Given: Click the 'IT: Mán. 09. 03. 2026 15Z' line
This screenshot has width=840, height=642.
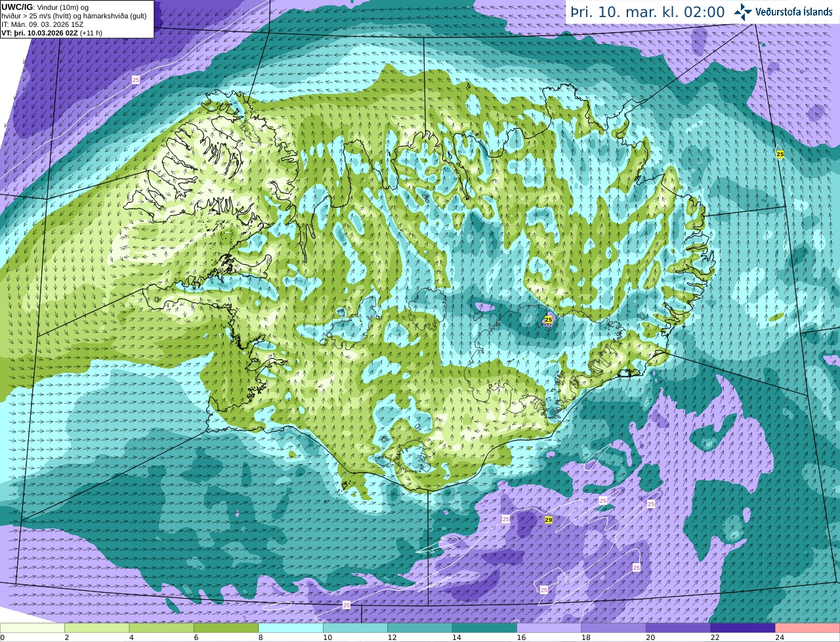Looking at the screenshot, I should [43, 24].
